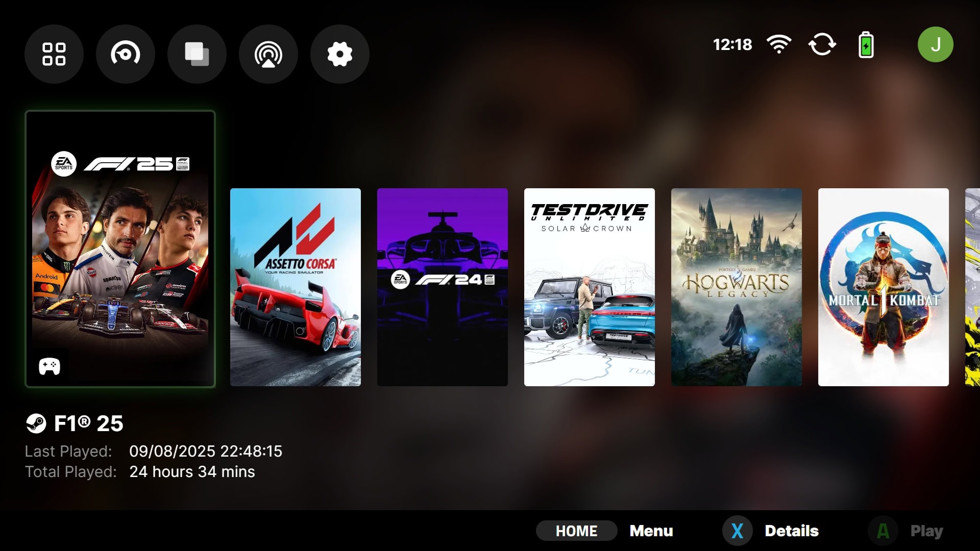Select the Hogwarts Legacy game tile
The height and width of the screenshot is (551, 980).
tap(737, 287)
